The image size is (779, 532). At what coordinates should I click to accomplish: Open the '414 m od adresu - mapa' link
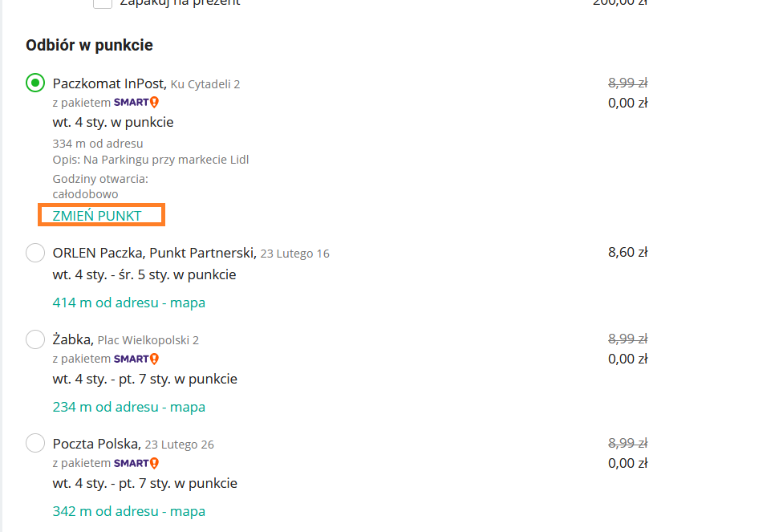pyautogui.click(x=129, y=303)
